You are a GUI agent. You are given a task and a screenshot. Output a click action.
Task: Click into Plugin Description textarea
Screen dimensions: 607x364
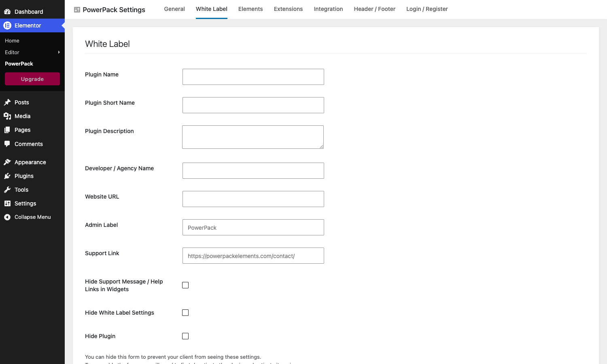[x=253, y=137]
